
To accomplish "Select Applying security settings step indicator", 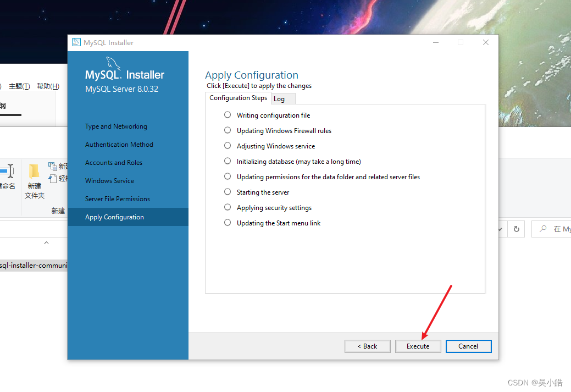I will [227, 207].
